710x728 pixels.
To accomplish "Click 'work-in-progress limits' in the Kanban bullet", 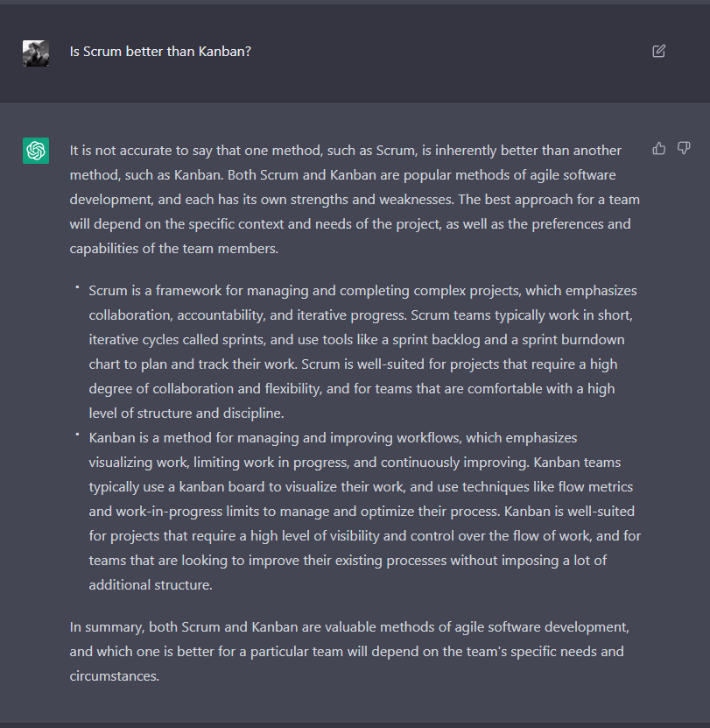I will click(186, 511).
